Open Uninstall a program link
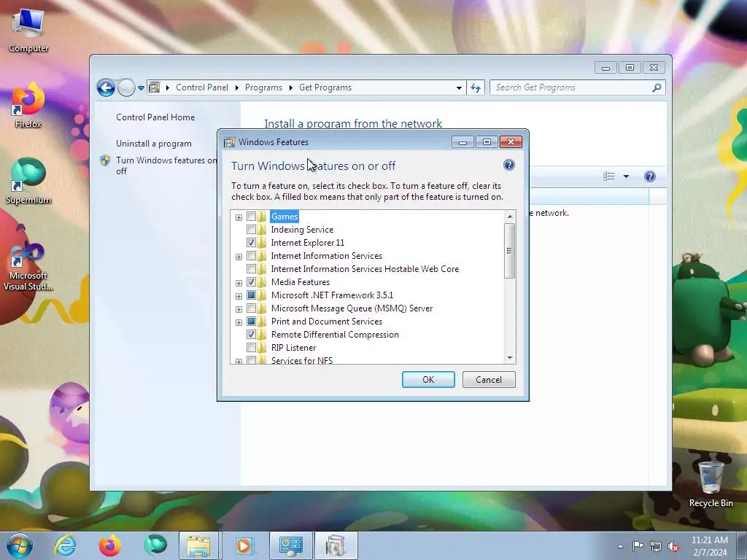Viewport: 747px width, 560px height. [154, 144]
